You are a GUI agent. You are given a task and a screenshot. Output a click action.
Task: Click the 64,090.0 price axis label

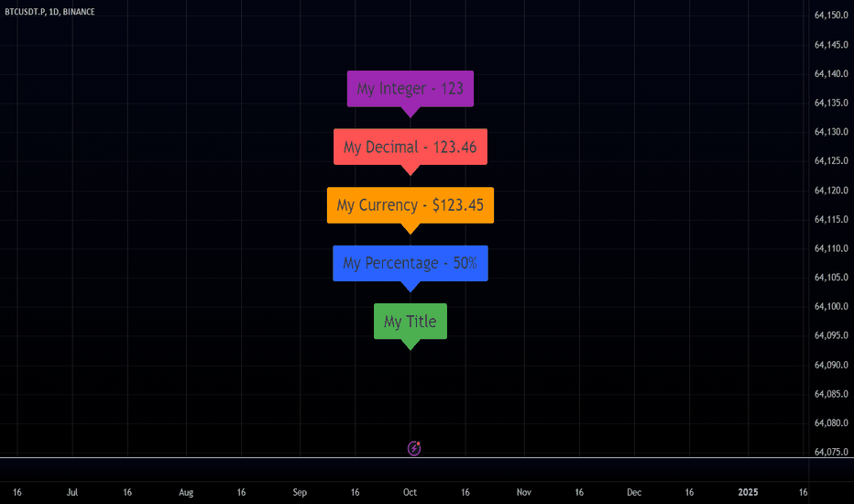(831, 365)
